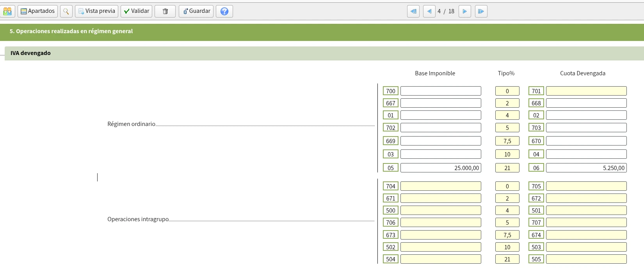The image size is (644, 268).
Task: Click base imponible field for box 03
Action: [441, 154]
